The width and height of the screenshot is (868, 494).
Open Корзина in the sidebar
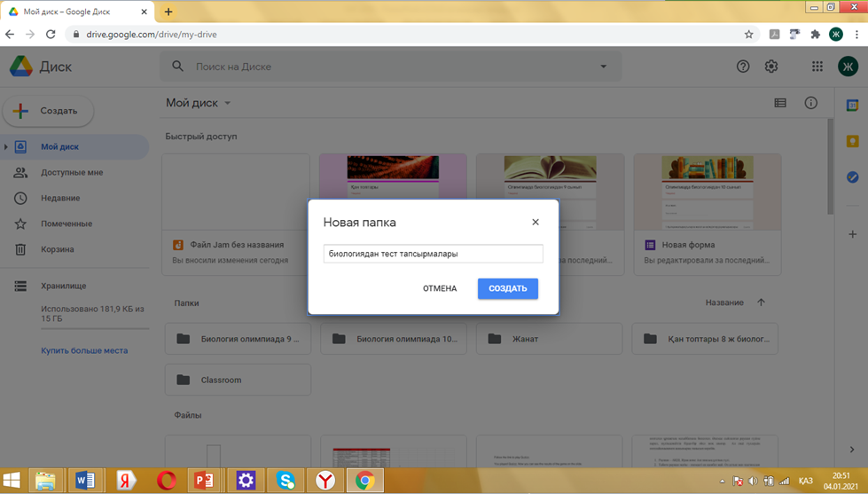[x=57, y=249]
